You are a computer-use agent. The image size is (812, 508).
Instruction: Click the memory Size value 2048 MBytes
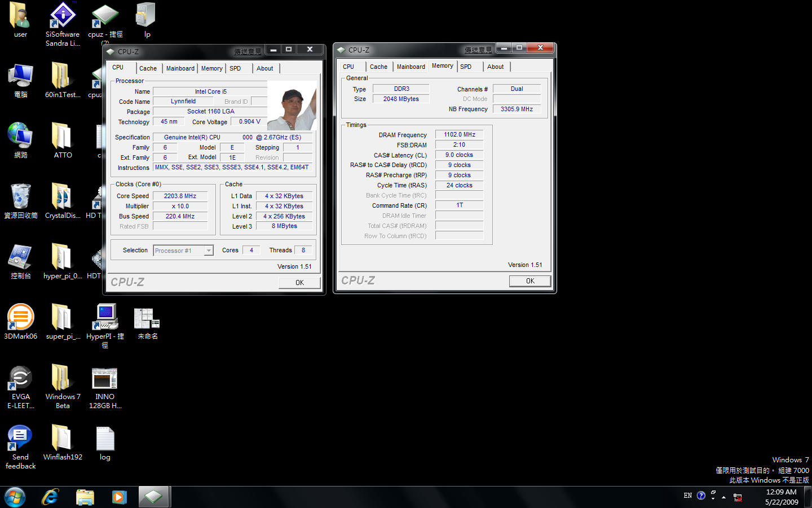tap(401, 99)
